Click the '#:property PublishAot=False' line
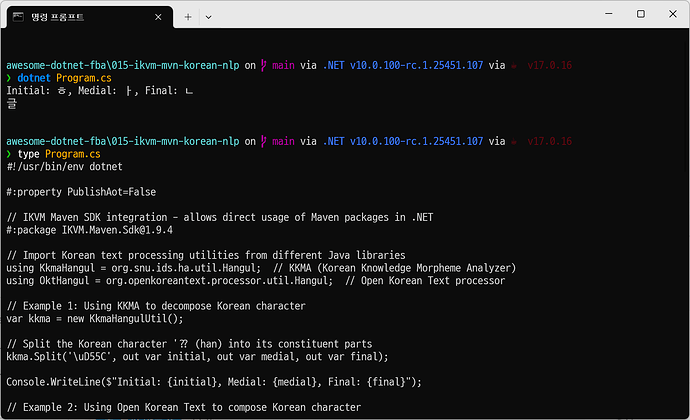The width and height of the screenshot is (690, 420). pyautogui.click(x=81, y=192)
